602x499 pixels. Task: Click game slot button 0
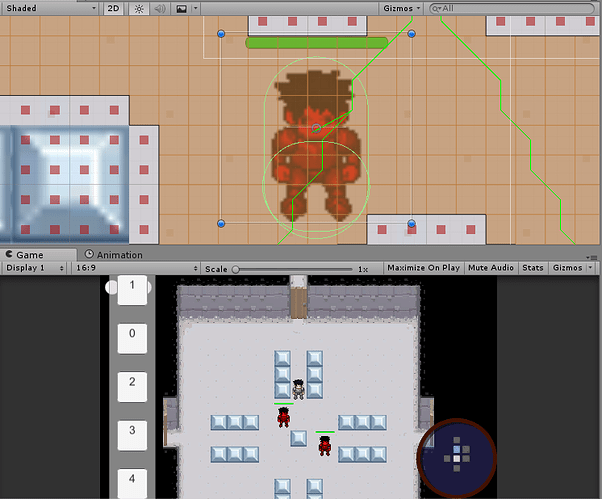click(x=132, y=338)
